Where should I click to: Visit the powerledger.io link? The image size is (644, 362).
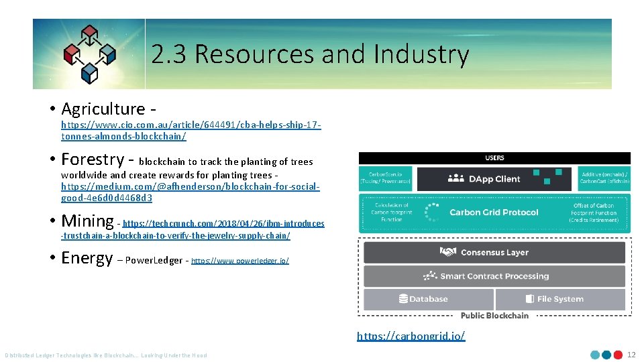tap(240, 261)
